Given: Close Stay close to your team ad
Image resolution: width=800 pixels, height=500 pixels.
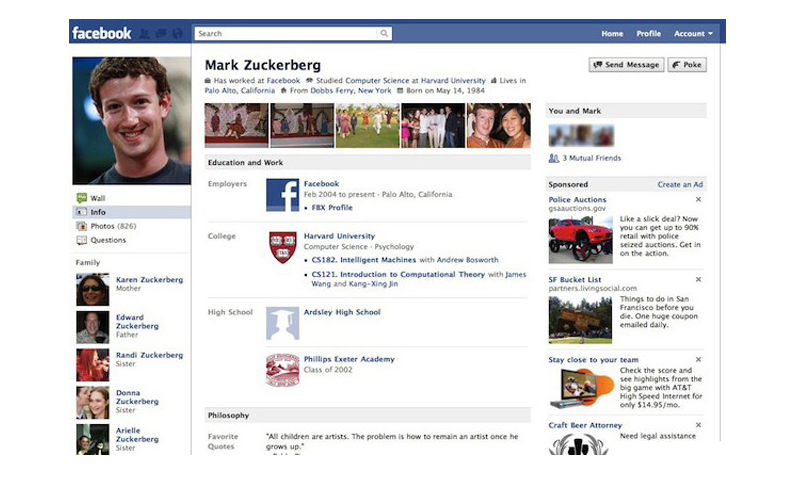Looking at the screenshot, I should pyautogui.click(x=698, y=359).
